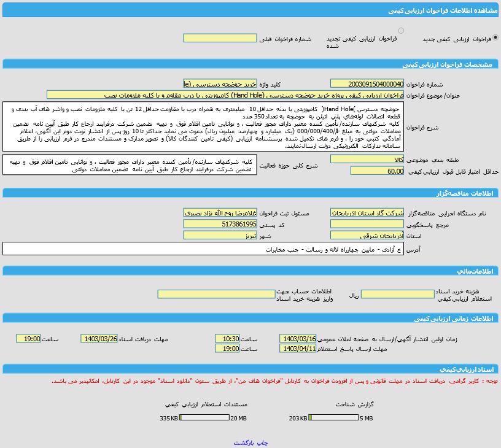This screenshot has height=448, width=501.
Task: Click the tendering organization name field
Action: point(367,213)
